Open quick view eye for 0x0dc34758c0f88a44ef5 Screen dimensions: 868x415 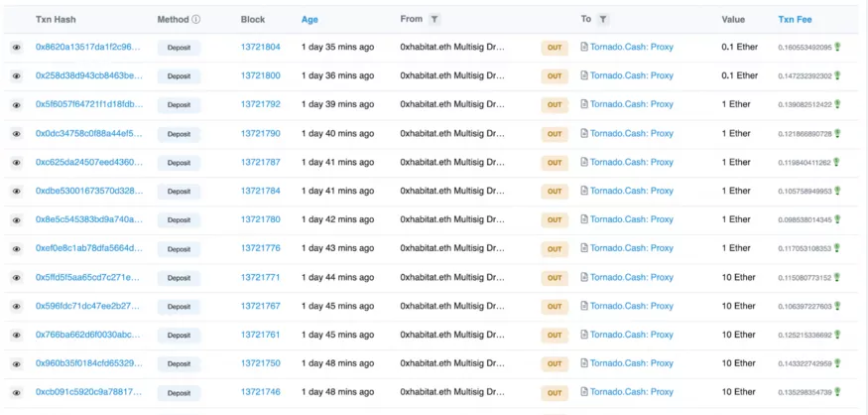(17, 134)
